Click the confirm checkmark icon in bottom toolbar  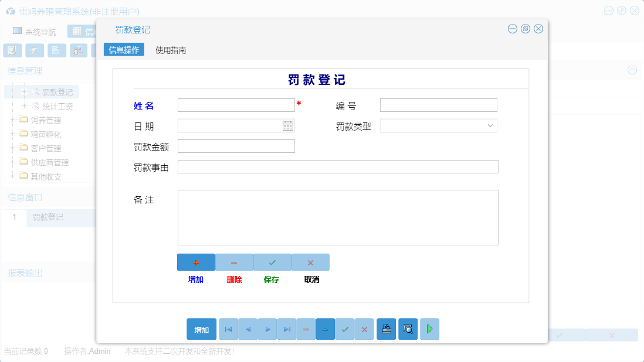pos(345,329)
